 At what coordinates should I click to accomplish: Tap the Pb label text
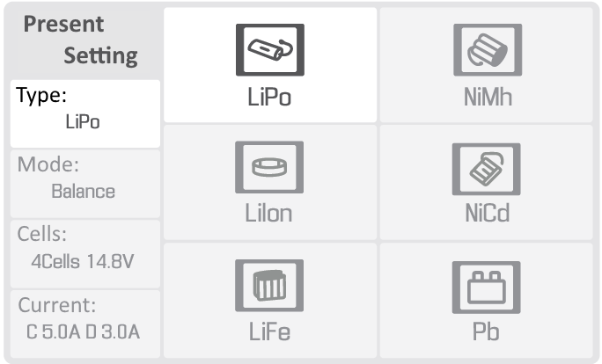click(x=486, y=331)
